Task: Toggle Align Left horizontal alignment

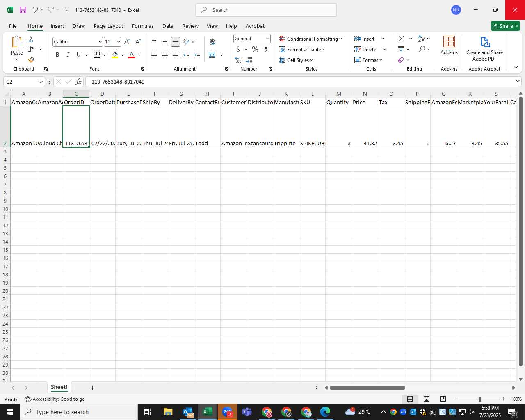Action: point(154,55)
